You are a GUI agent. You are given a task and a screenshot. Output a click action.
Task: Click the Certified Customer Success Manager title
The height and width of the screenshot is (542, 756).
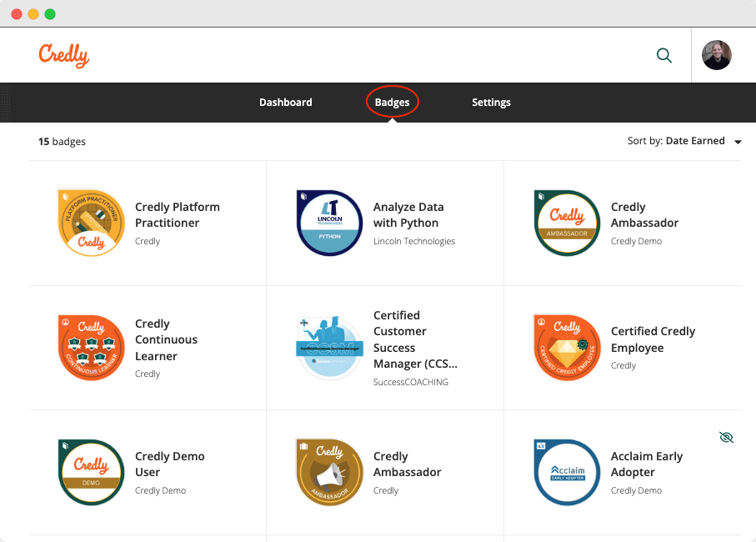coord(415,339)
